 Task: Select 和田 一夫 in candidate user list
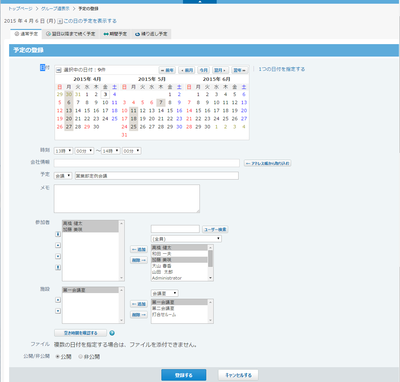point(179,254)
